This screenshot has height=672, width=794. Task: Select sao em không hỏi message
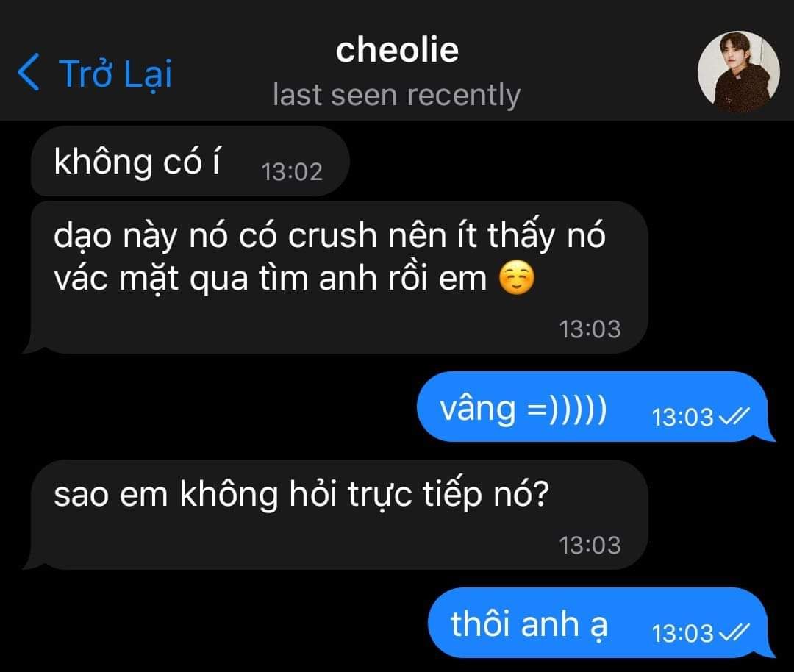click(x=335, y=515)
